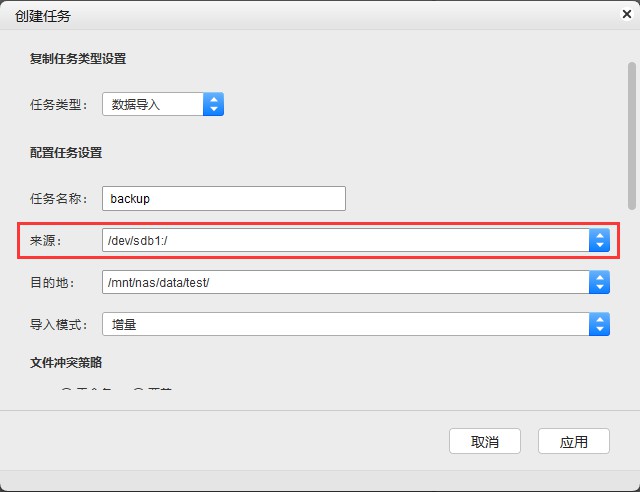The width and height of the screenshot is (640, 492).
Task: Open the 导入模式 dropdown arrow
Action: (598, 324)
